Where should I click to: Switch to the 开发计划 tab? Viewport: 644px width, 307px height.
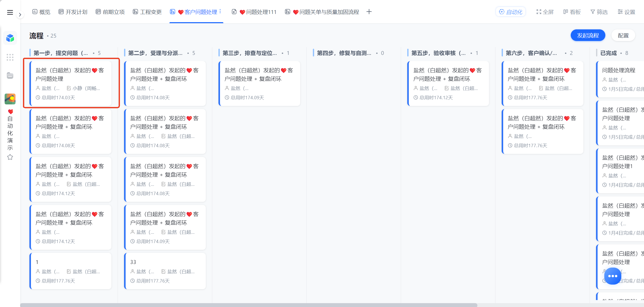73,12
